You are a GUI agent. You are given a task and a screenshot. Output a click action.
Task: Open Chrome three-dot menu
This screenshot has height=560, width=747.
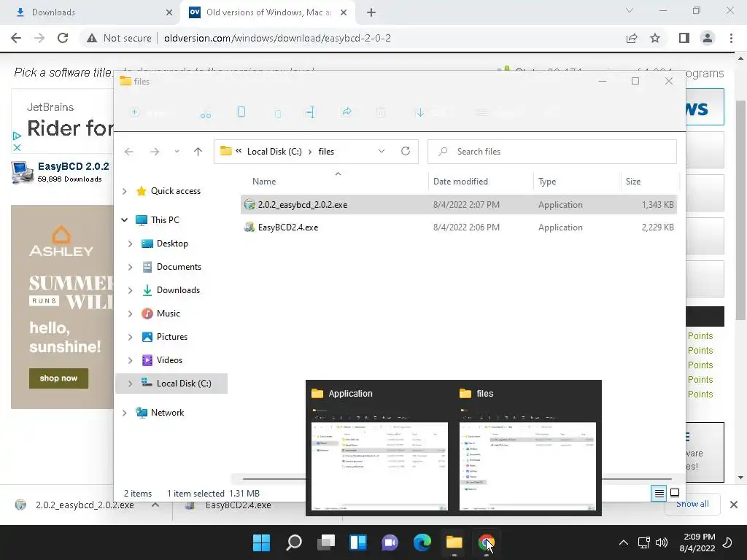pyautogui.click(x=731, y=38)
